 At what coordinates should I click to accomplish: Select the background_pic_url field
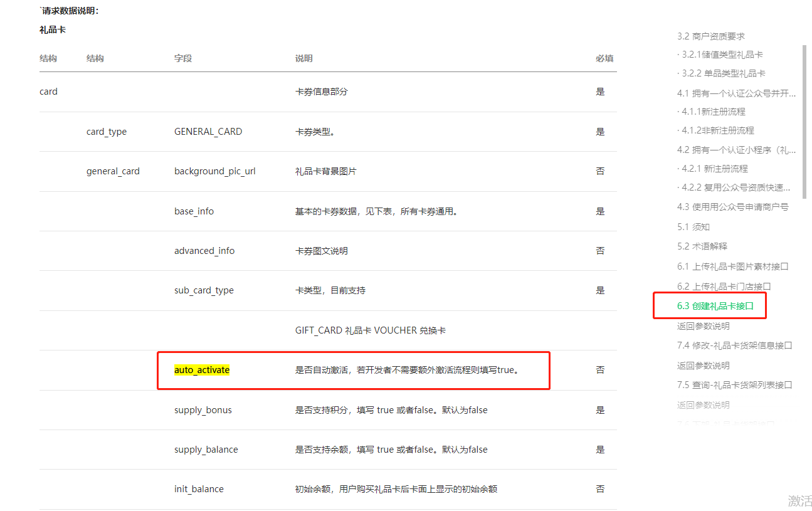pos(215,171)
